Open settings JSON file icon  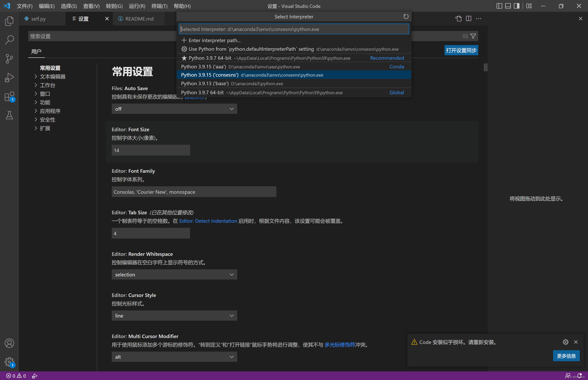pos(458,19)
